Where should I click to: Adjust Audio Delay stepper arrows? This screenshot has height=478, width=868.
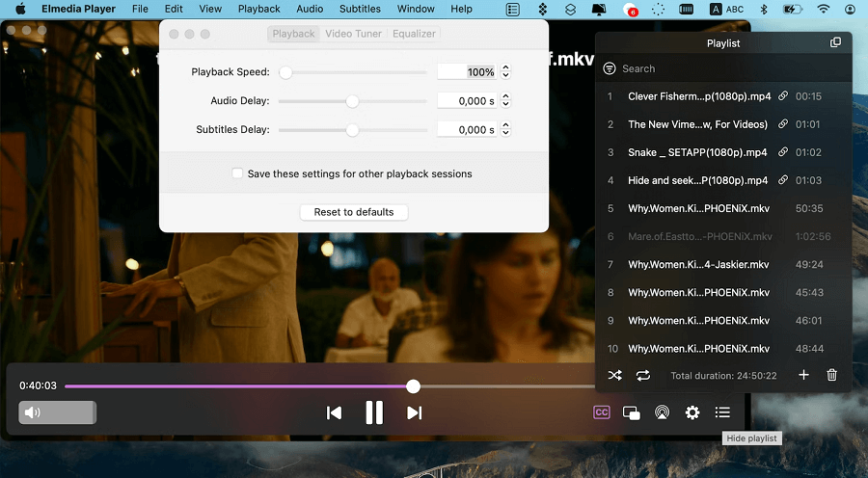click(505, 100)
